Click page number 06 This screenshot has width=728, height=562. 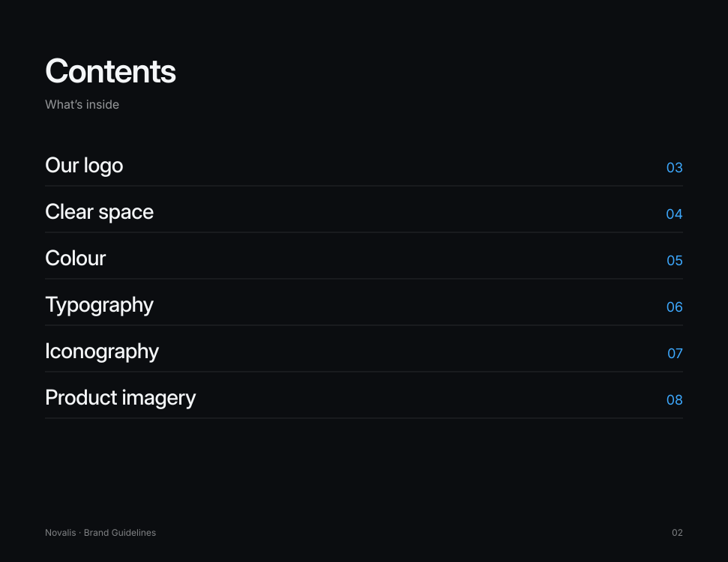point(674,306)
